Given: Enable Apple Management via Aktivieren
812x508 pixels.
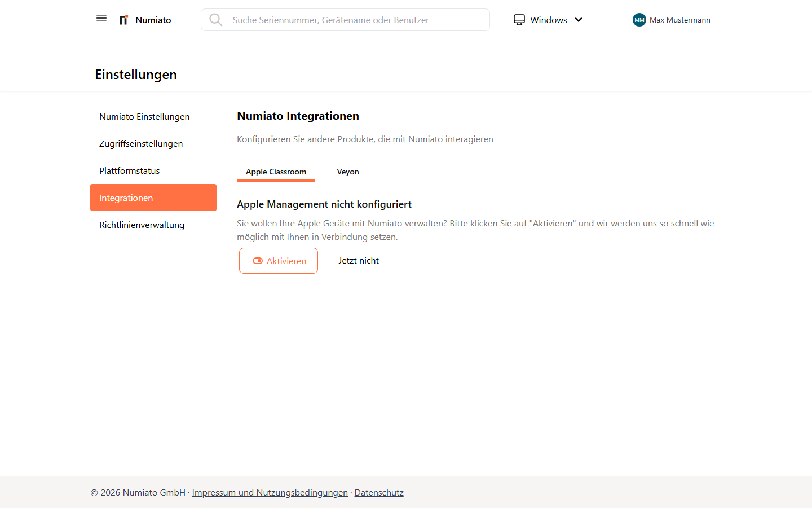Looking at the screenshot, I should (x=278, y=260).
